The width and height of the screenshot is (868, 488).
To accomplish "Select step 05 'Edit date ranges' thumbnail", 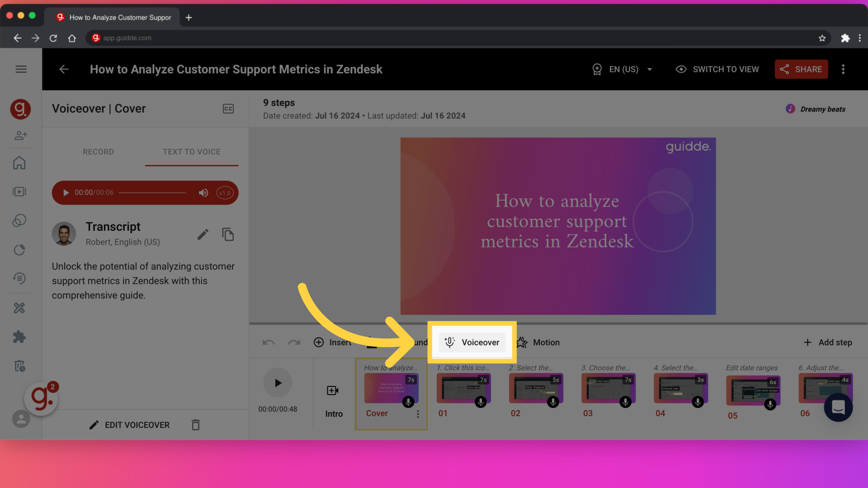I will click(753, 390).
